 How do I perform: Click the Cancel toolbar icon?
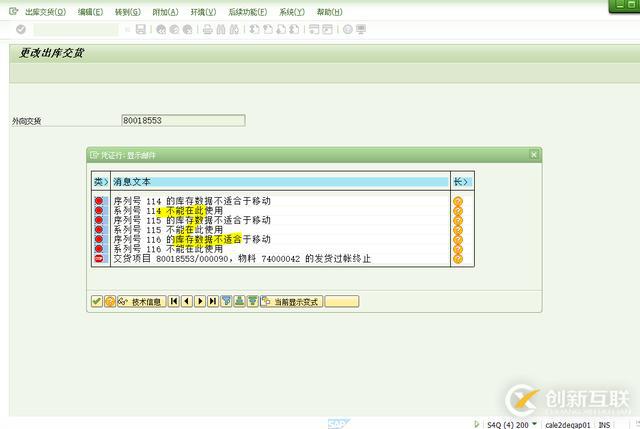[x=187, y=29]
